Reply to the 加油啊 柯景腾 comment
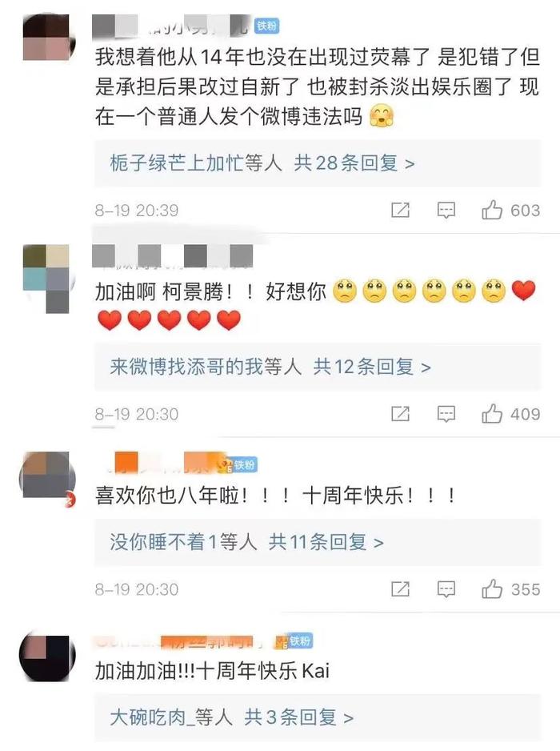Viewport: 560px width, 751px height. (446, 414)
